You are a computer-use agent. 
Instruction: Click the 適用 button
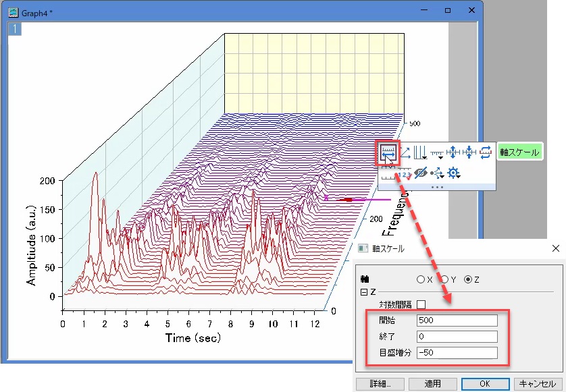433,384
